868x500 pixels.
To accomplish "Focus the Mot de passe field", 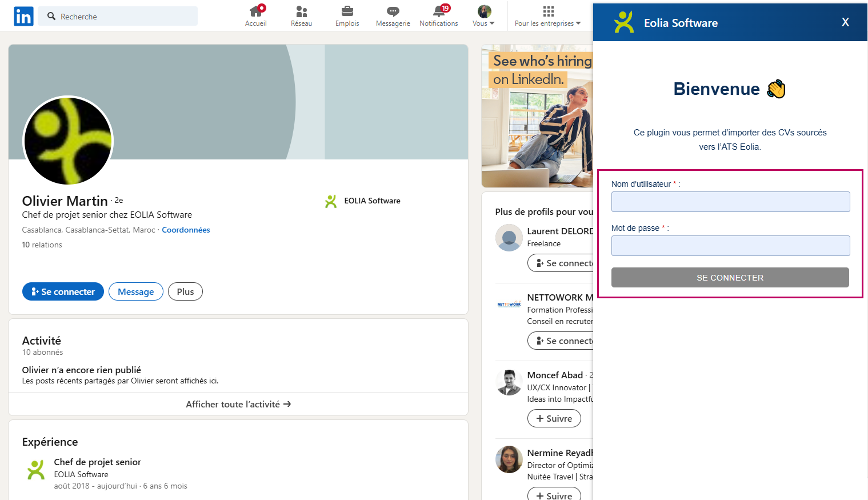I will coord(730,246).
